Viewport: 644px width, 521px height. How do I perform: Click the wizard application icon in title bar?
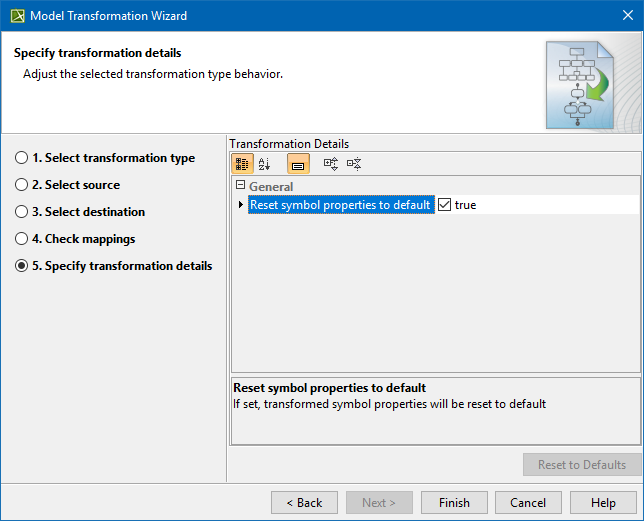18,16
